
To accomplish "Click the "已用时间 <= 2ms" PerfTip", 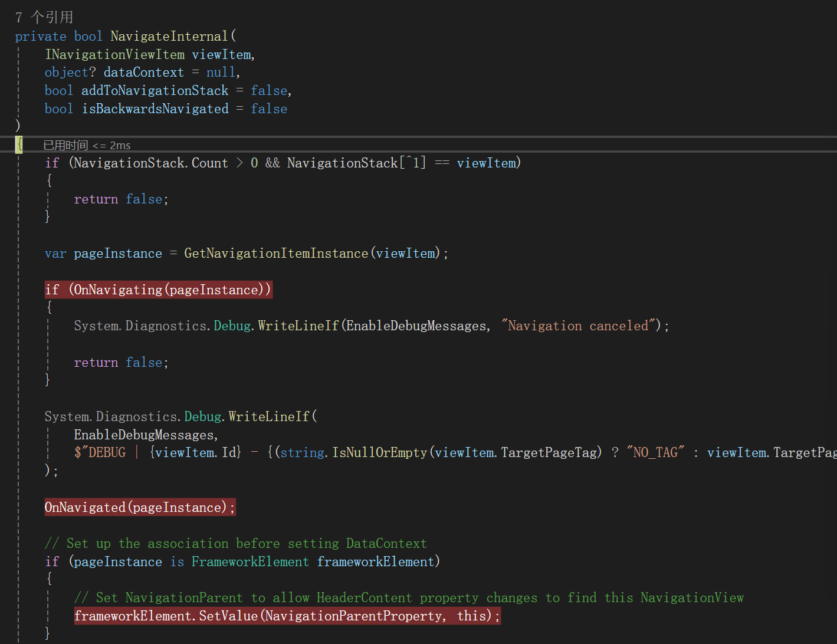I will pos(87,145).
